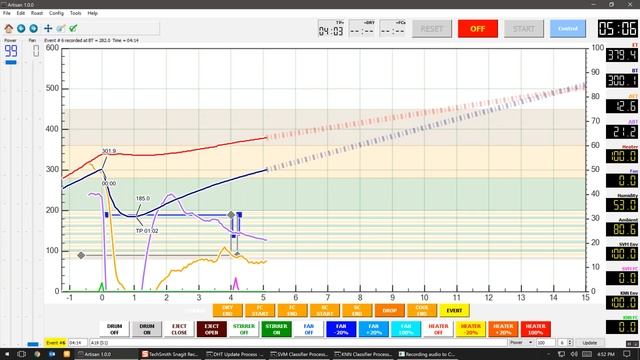Mark the FC END event
The width and height of the screenshot is (640, 360).
coord(292,311)
